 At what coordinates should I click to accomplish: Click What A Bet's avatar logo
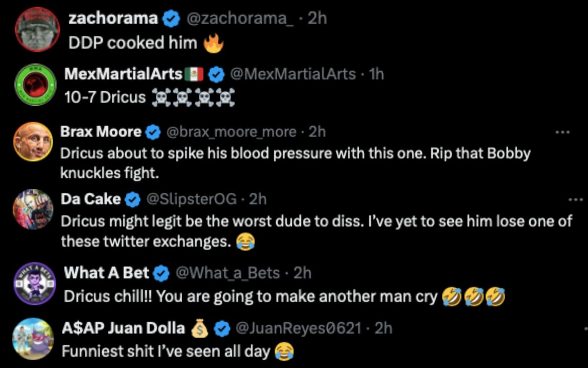tap(35, 284)
